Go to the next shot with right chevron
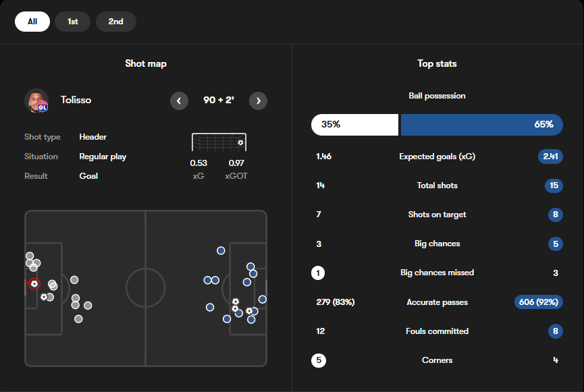 coord(258,101)
